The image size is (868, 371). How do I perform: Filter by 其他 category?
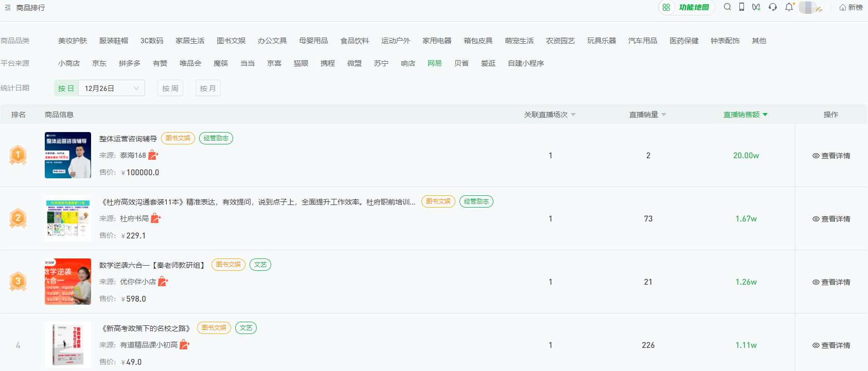759,41
